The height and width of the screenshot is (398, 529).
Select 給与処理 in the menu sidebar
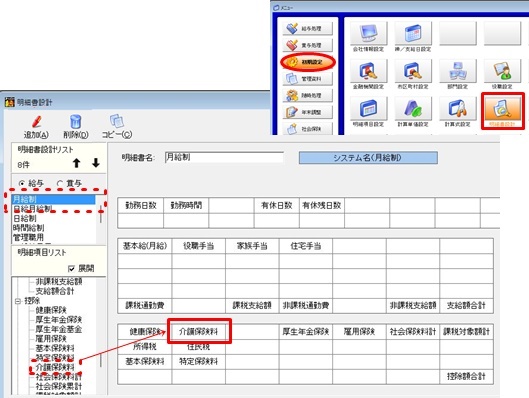[x=308, y=29]
